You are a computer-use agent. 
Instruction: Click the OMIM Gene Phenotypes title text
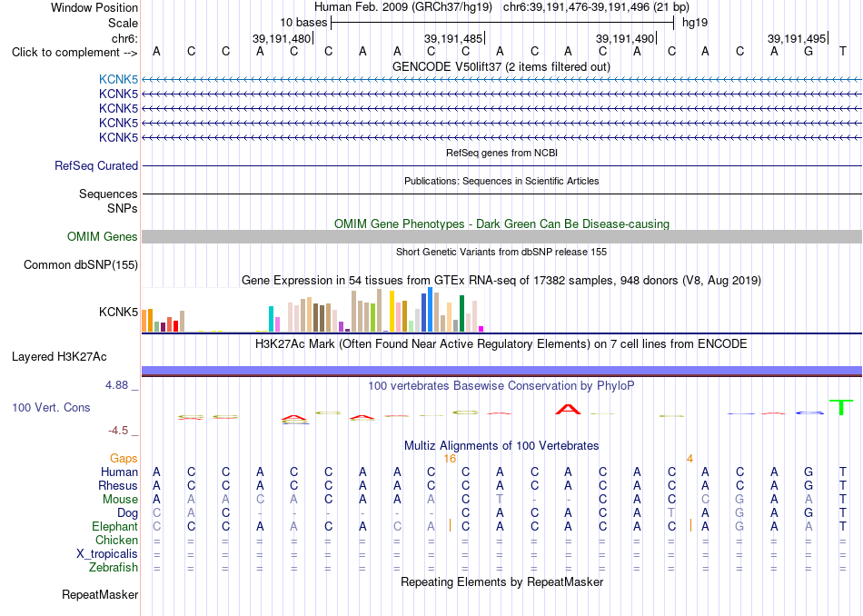click(501, 224)
